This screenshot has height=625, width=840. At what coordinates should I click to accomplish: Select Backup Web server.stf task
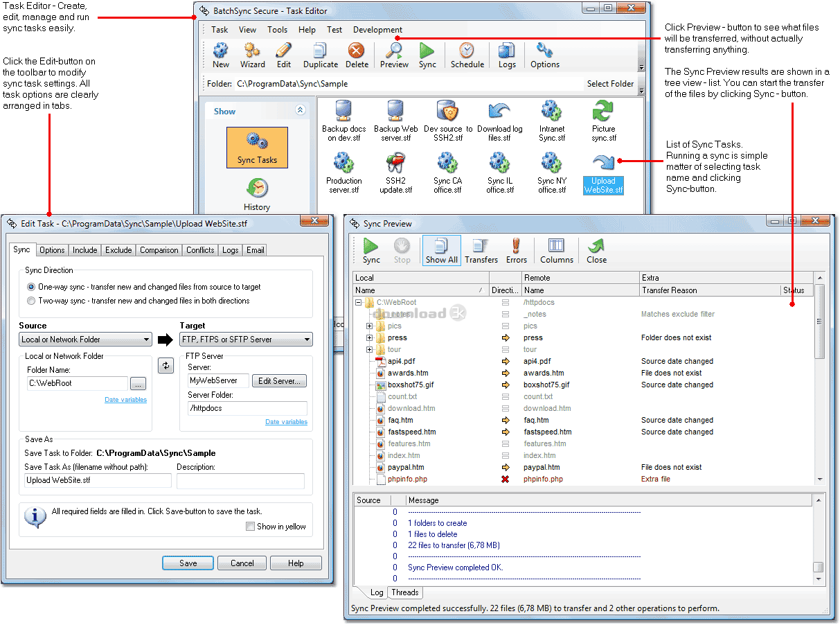click(x=396, y=121)
